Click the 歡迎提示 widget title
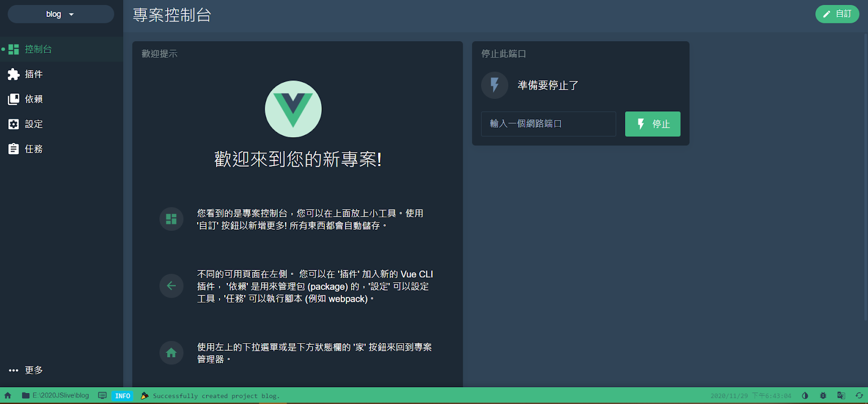The height and width of the screenshot is (404, 868). (x=159, y=54)
